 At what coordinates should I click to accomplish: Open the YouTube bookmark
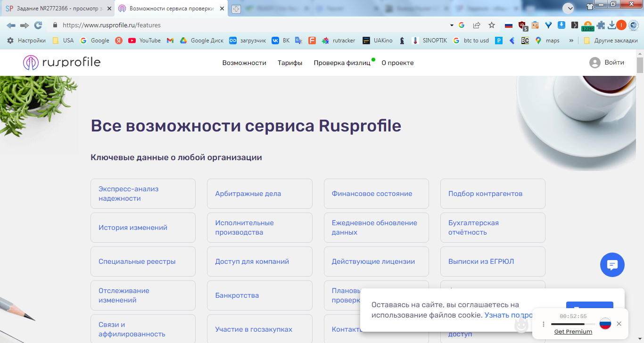click(144, 41)
